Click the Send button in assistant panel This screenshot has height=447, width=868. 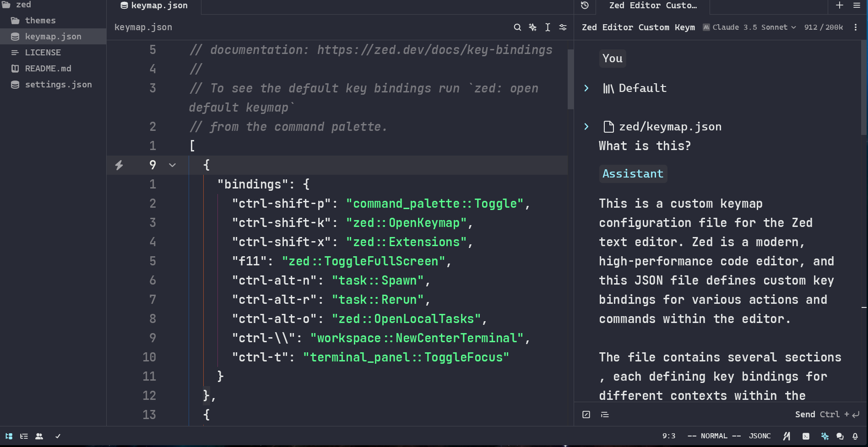pos(806,415)
